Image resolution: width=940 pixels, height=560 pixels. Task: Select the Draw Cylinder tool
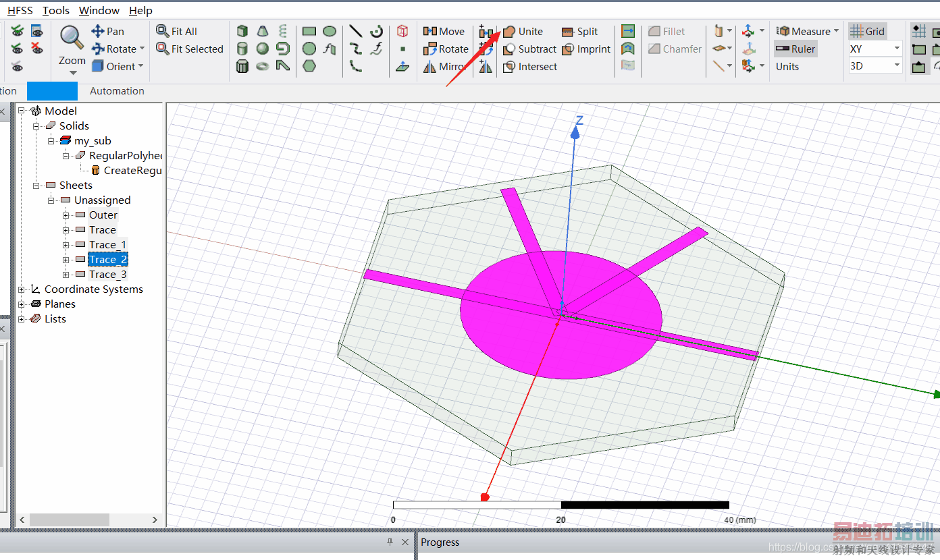(242, 49)
